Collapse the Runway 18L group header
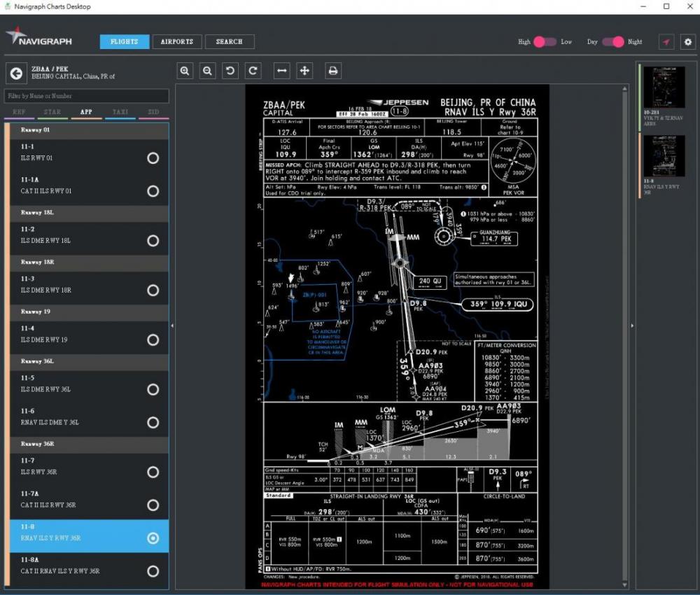 click(90, 213)
